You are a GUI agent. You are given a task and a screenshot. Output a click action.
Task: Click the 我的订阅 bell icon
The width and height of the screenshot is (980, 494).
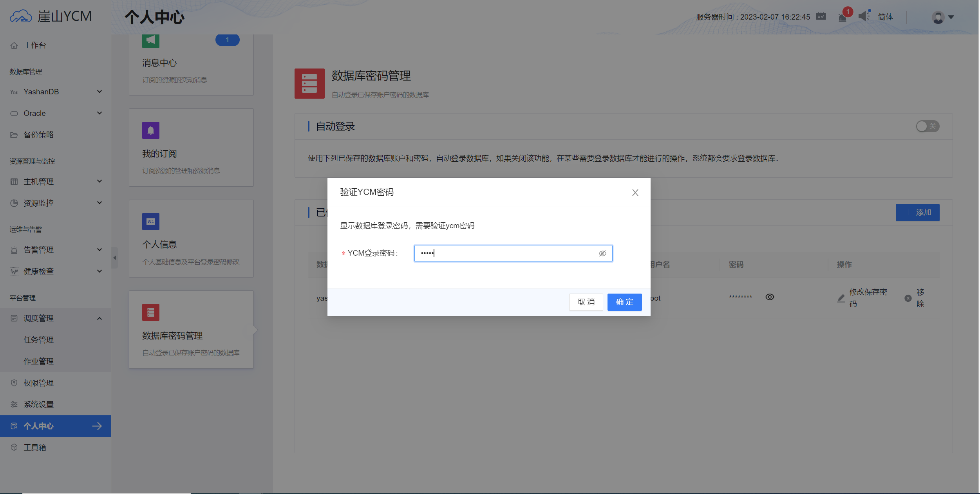tap(150, 130)
